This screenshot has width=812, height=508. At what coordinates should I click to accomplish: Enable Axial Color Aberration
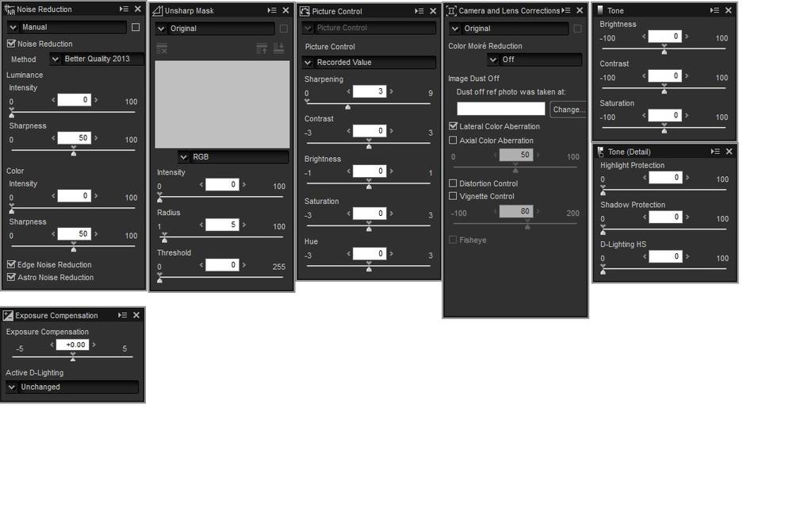click(453, 140)
